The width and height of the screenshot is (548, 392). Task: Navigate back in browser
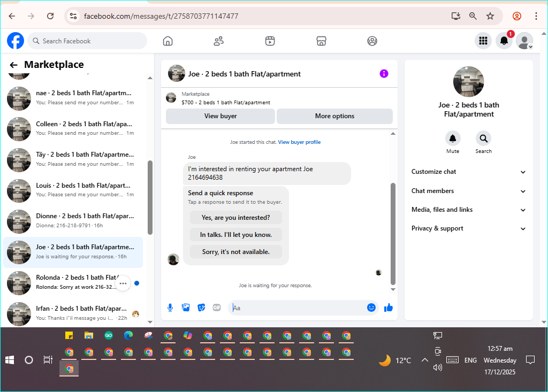pyautogui.click(x=12, y=16)
